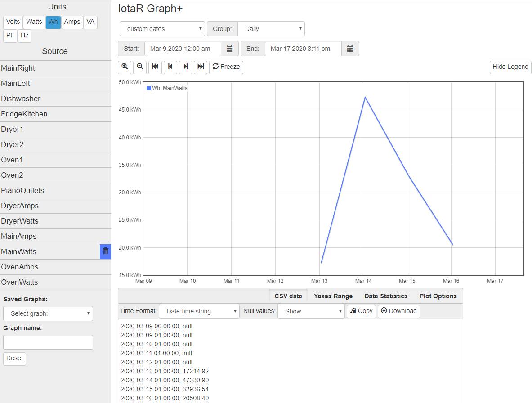Click the CSV row with value 17214.92

(165, 371)
